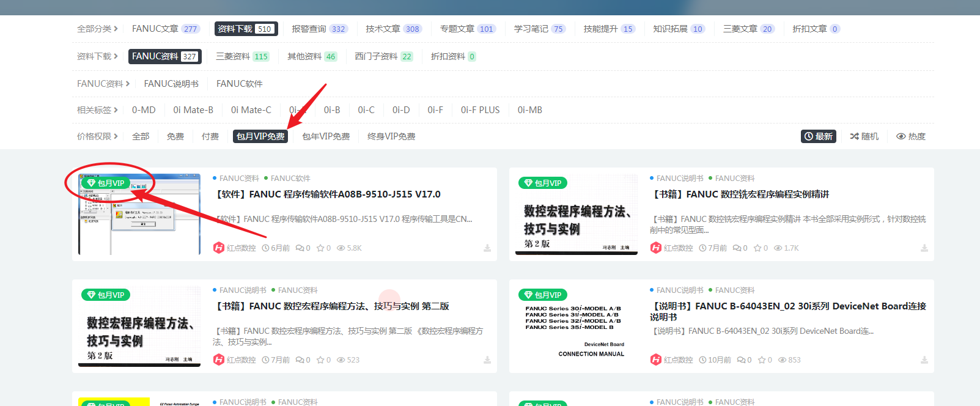Click star favorite icon on DeviceNet Board card

pyautogui.click(x=762, y=360)
